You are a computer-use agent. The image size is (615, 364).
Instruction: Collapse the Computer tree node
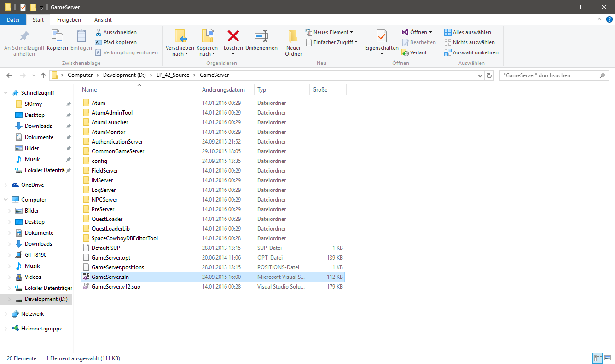6,200
